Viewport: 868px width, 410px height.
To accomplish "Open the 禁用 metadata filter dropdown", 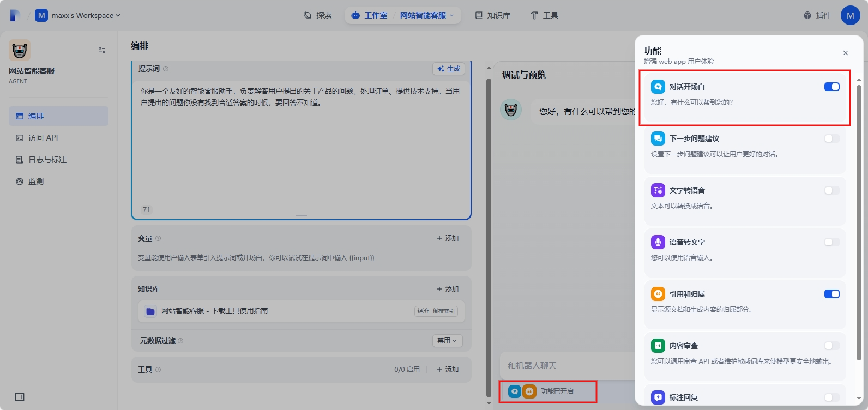I will 447,341.
